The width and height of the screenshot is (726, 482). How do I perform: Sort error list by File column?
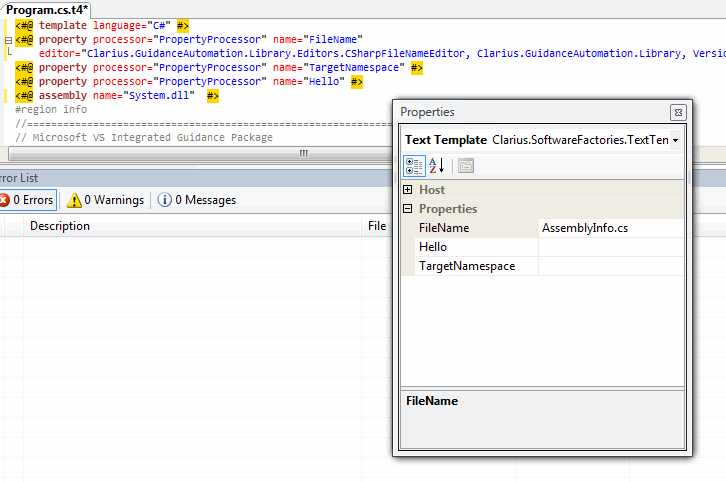[377, 226]
